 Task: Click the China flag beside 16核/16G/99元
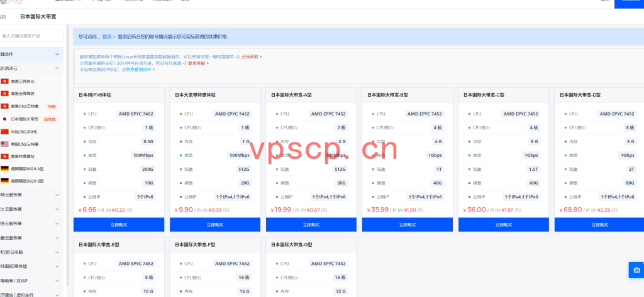4,132
